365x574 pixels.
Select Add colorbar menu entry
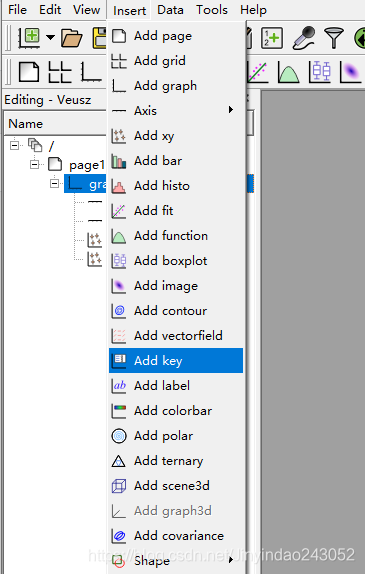pyautogui.click(x=176, y=411)
